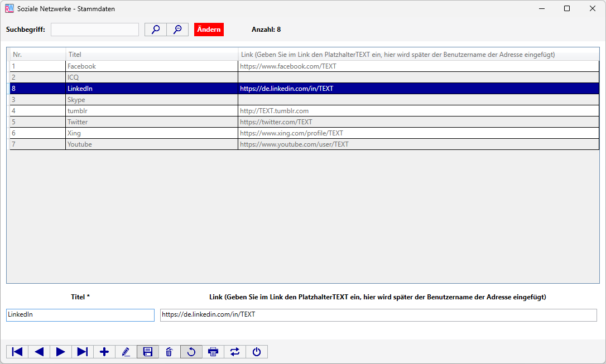Print the list with printer icon
The height and width of the screenshot is (364, 606).
[x=213, y=352]
